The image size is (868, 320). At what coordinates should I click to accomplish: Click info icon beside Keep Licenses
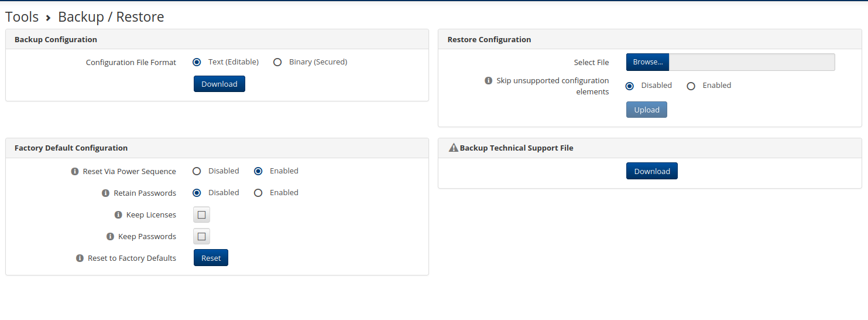pos(118,215)
